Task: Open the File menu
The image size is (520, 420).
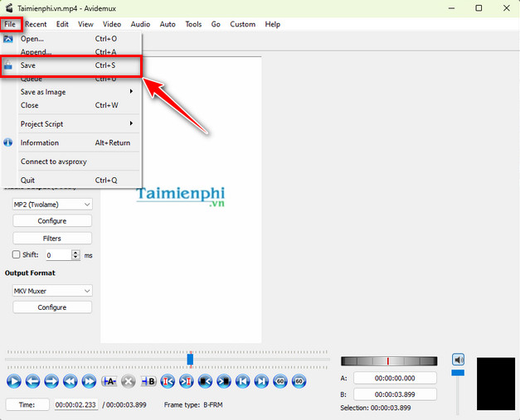Action: [x=10, y=24]
